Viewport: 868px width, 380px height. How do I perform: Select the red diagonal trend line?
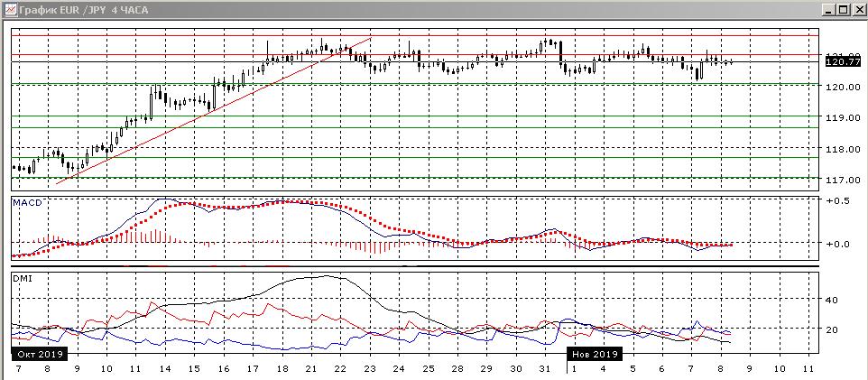coord(180,124)
